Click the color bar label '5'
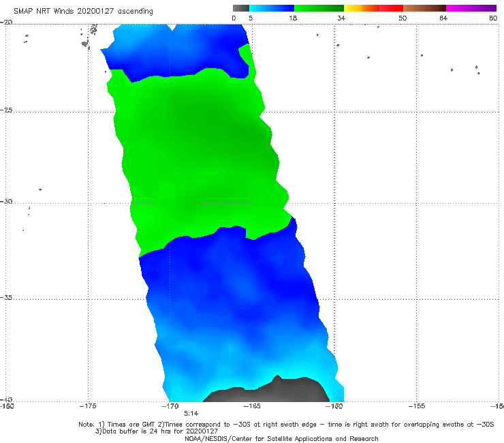Image resolution: width=504 pixels, height=443 pixels. click(x=251, y=18)
